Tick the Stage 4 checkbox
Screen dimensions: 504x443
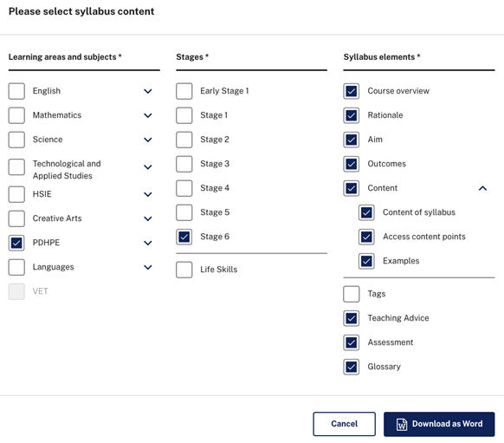coord(184,188)
